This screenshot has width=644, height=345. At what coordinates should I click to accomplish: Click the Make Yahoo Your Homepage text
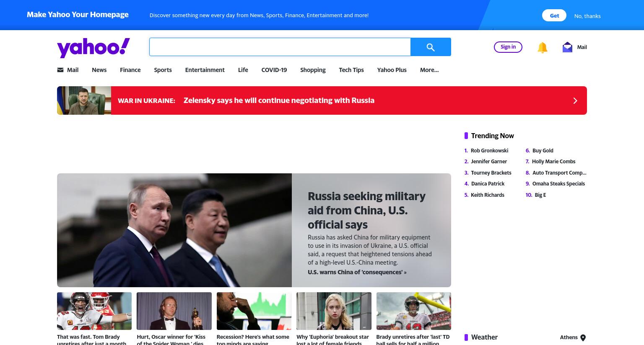pos(78,15)
